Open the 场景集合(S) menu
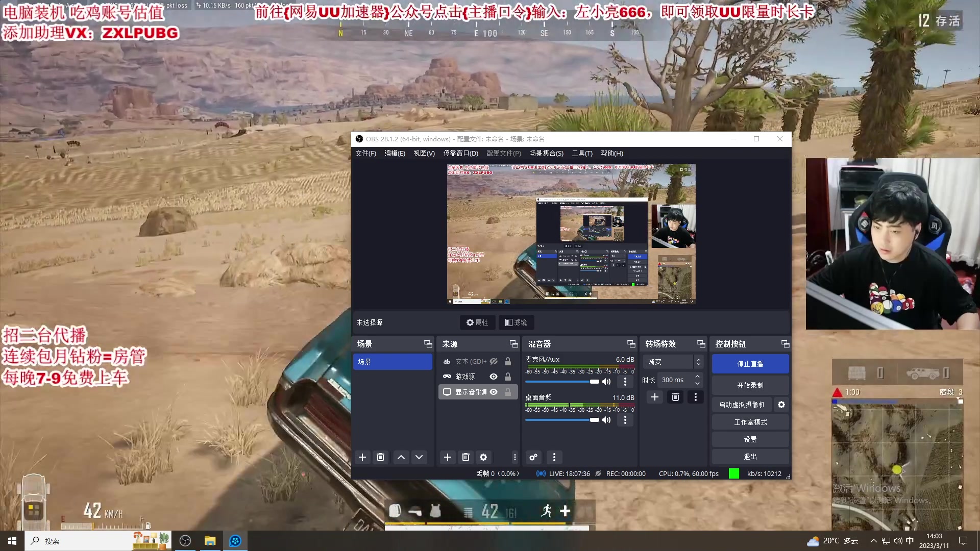Screen dimensions: 980x551 (546, 153)
